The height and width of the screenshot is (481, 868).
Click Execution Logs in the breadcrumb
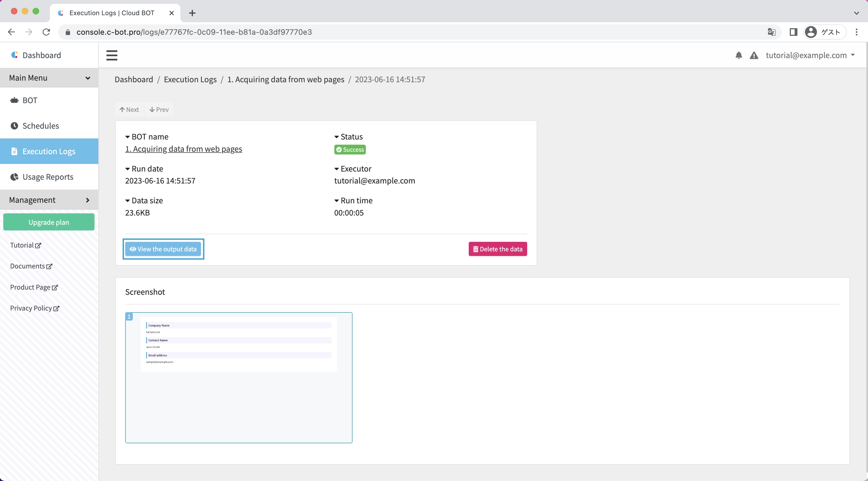tap(190, 80)
